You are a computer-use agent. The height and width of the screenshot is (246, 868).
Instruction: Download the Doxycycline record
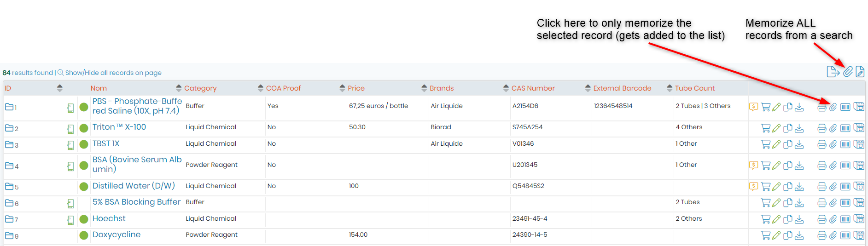coord(799,235)
